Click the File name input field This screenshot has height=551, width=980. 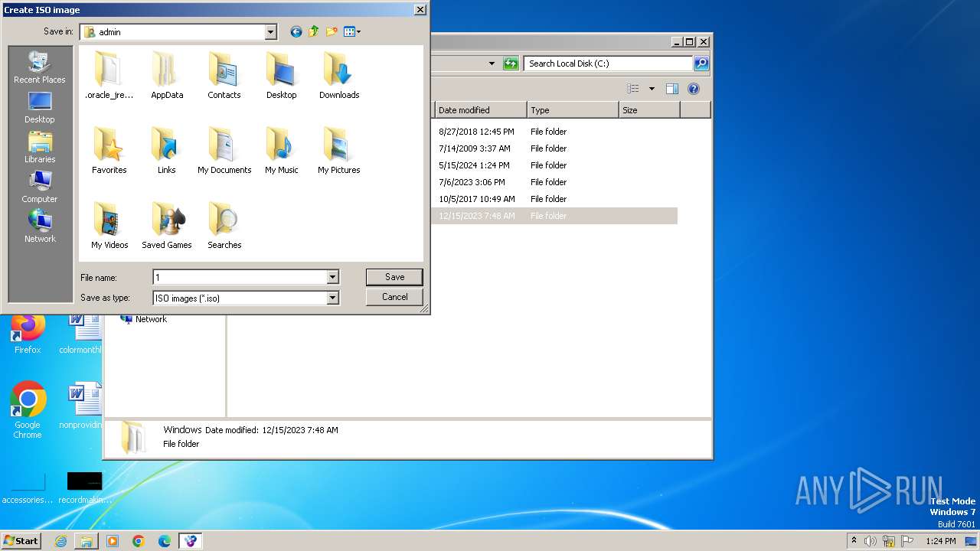tap(240, 277)
